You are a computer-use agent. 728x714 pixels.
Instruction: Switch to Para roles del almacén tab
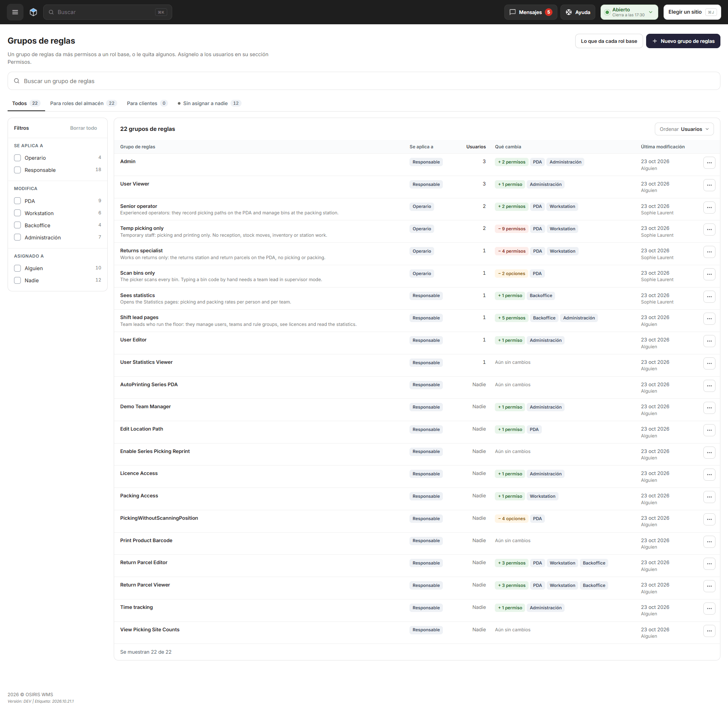tap(83, 103)
